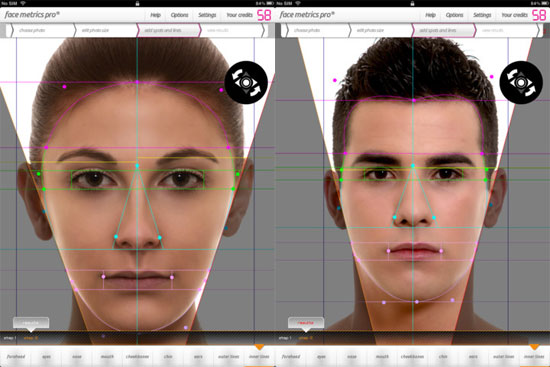Select the magenta hairline marker on the man's forehead
The width and height of the screenshot is (550, 367).
414,100
